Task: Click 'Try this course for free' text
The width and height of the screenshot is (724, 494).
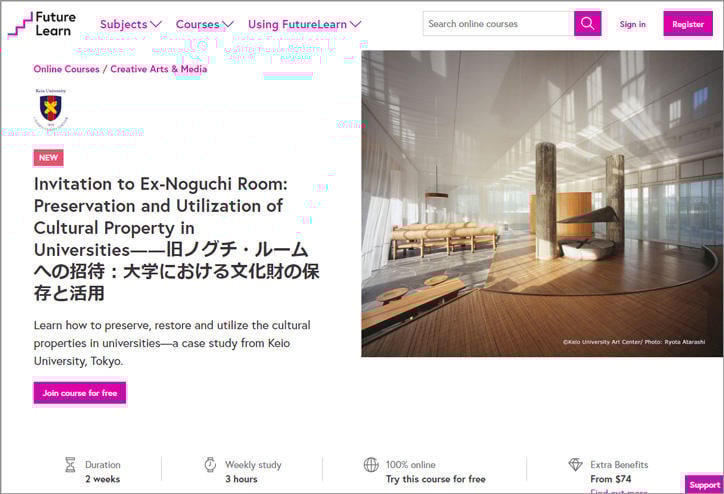Action: click(435, 479)
